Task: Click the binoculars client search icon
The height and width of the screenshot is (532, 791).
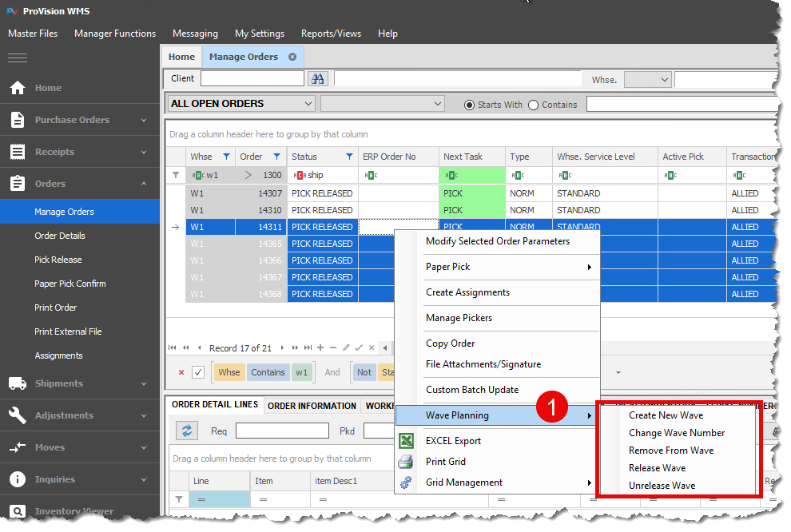Action: click(318, 78)
